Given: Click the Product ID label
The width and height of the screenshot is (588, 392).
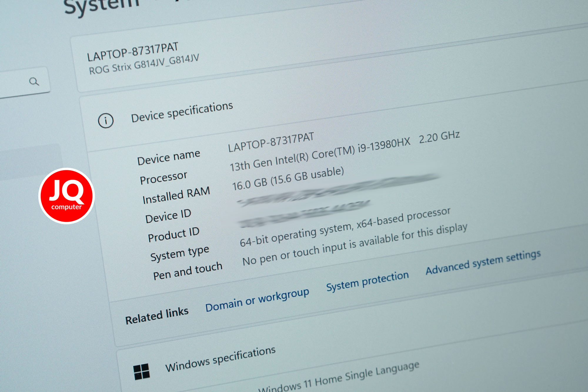Looking at the screenshot, I should (x=174, y=235).
